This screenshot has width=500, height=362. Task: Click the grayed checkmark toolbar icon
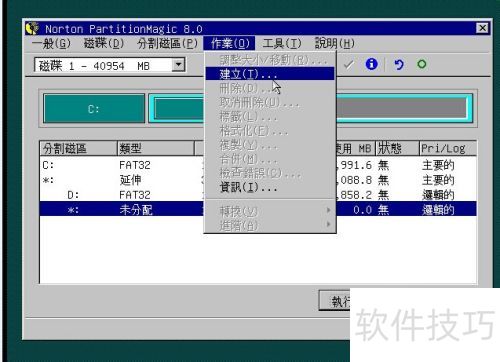coord(348,64)
